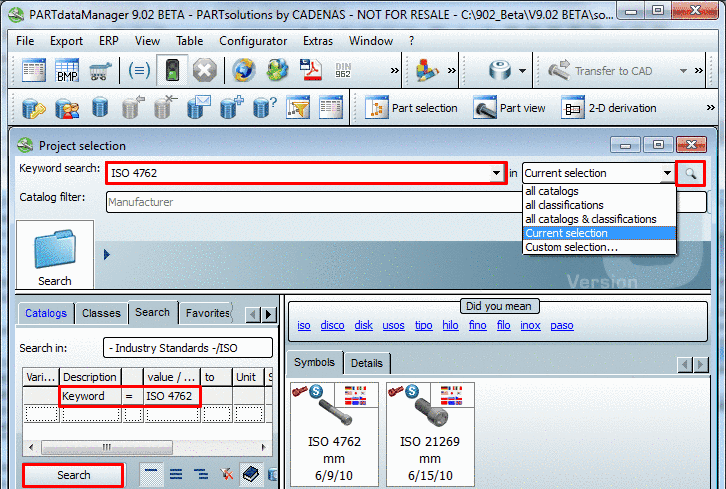The height and width of the screenshot is (489, 726).
Task: Click the DIN 962 icon
Action: tap(343, 70)
